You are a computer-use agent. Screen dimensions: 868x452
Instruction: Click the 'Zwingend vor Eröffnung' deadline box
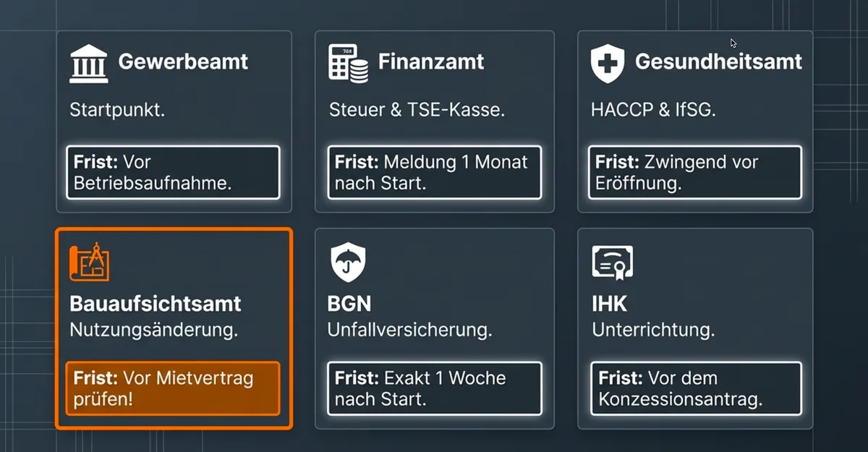click(695, 173)
